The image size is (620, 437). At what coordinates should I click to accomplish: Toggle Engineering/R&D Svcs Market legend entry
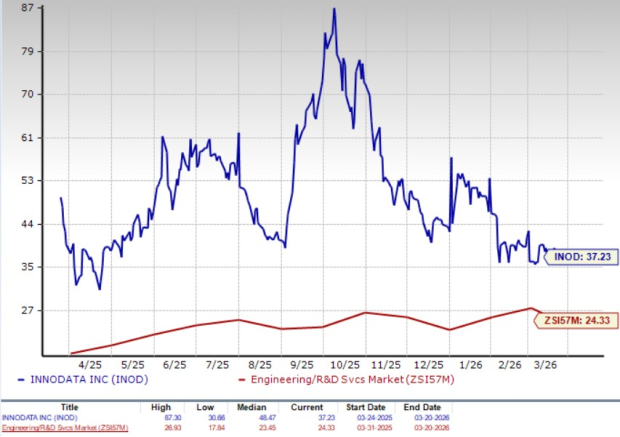pos(326,382)
